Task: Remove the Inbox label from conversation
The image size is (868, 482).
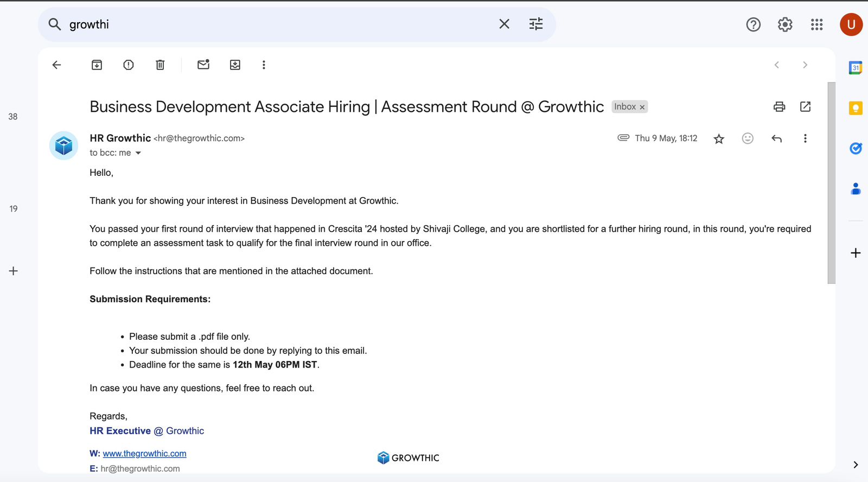Action: click(x=642, y=107)
